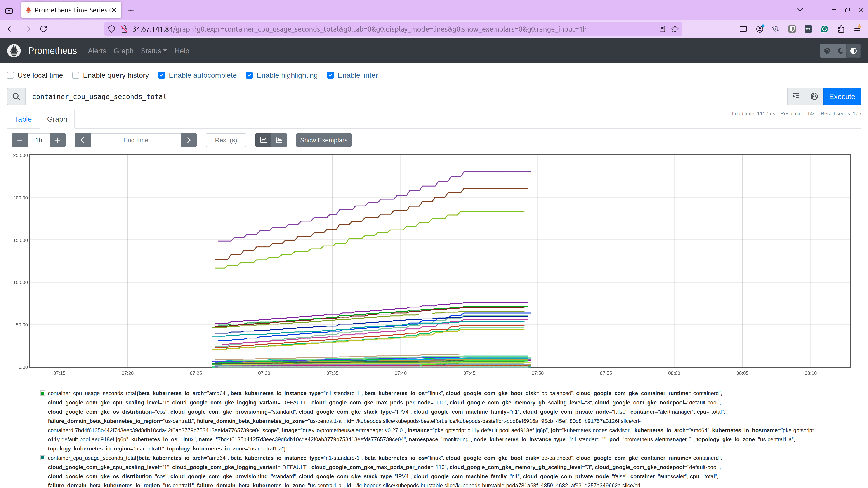Toggle reader view icon in address bar
The image size is (868, 488).
662,29
